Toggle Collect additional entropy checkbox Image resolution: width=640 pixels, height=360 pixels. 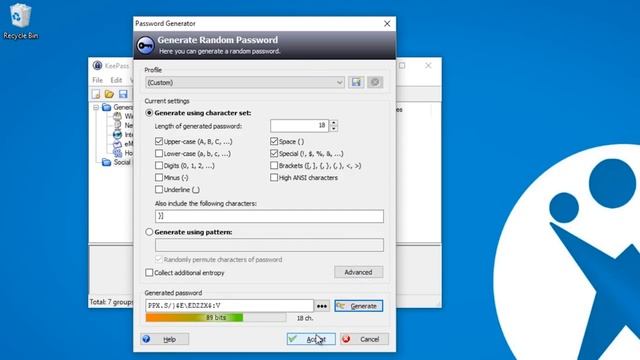coord(149,273)
